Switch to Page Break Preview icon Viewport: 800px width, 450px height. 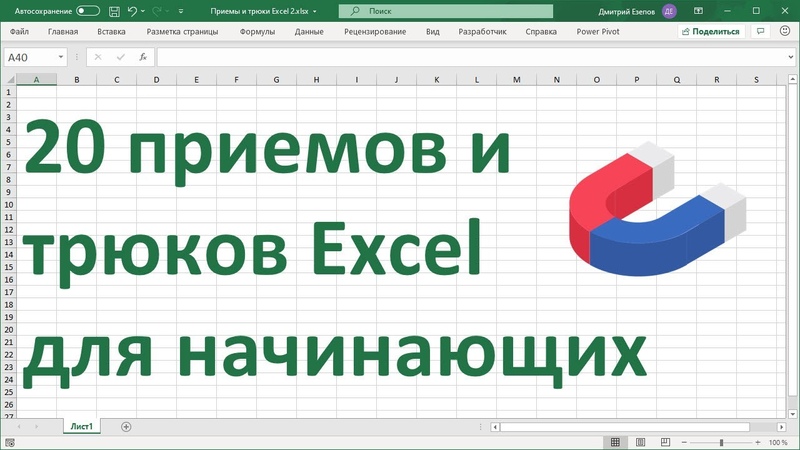(x=665, y=442)
